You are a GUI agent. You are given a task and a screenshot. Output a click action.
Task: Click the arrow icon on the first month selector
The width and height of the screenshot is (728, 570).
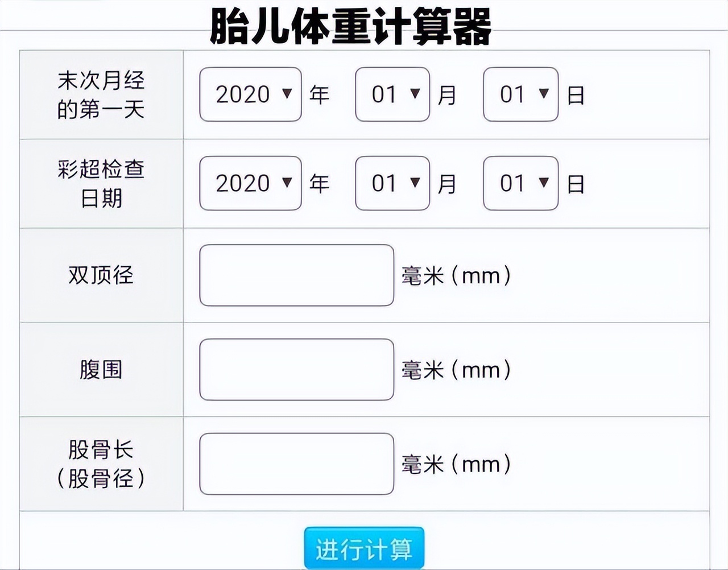(x=415, y=94)
